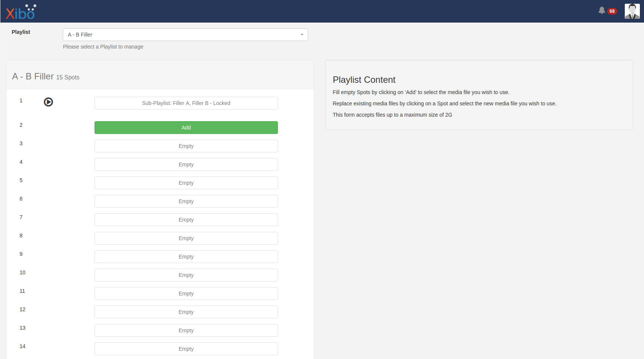The image size is (644, 359).
Task: Choose the Empty slot in spot 5
Action: pos(186,183)
